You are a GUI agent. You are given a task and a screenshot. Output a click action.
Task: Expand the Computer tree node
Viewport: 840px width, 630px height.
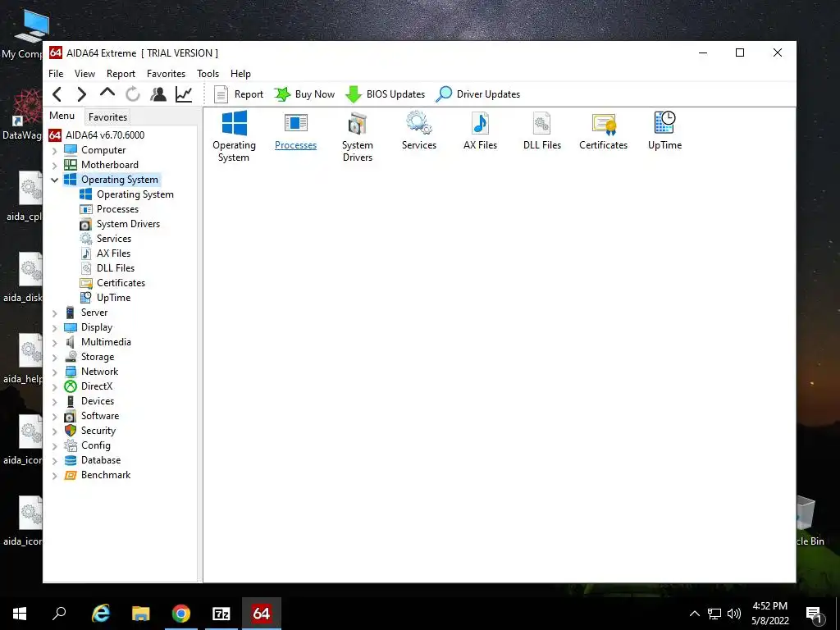(x=55, y=151)
